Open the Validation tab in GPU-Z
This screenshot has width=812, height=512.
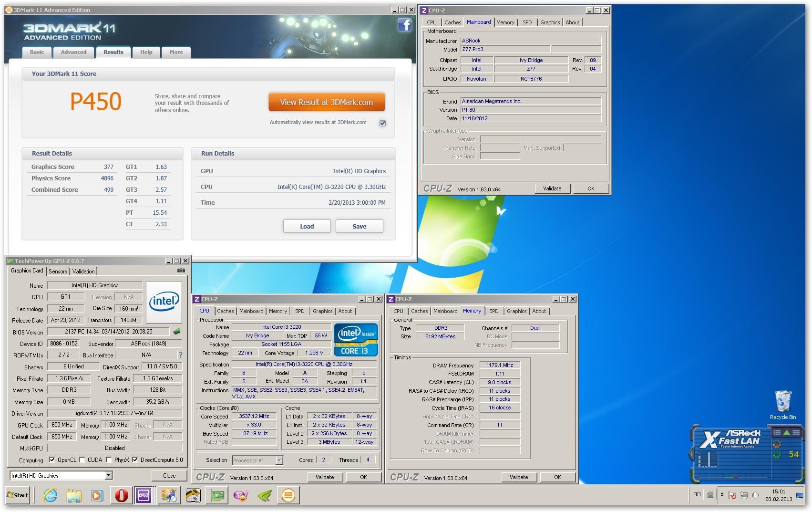coord(83,271)
